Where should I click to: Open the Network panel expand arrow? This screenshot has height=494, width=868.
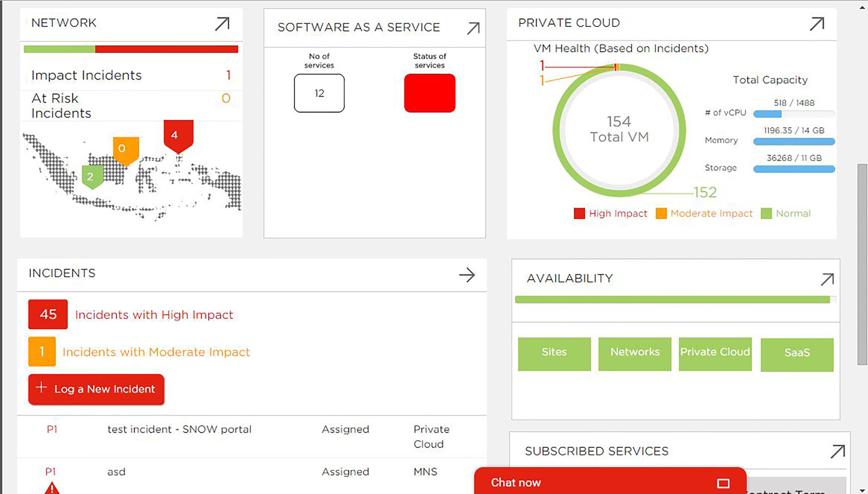point(222,24)
